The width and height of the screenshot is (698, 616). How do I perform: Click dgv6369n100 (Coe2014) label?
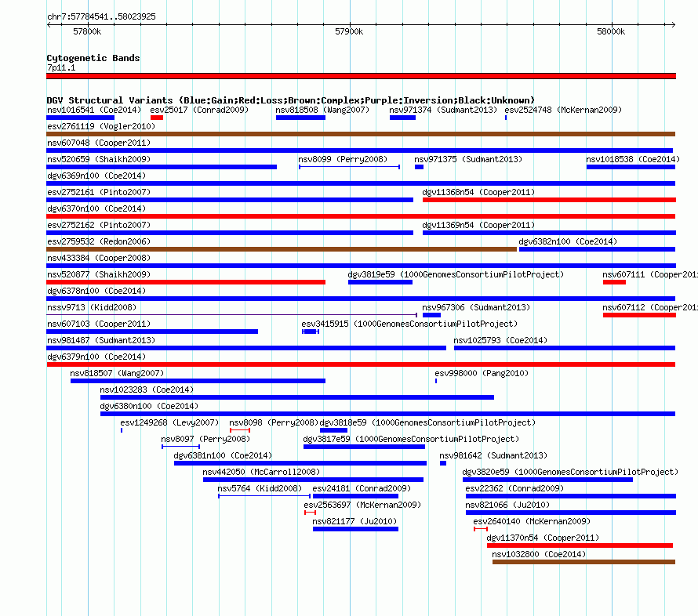96,176
